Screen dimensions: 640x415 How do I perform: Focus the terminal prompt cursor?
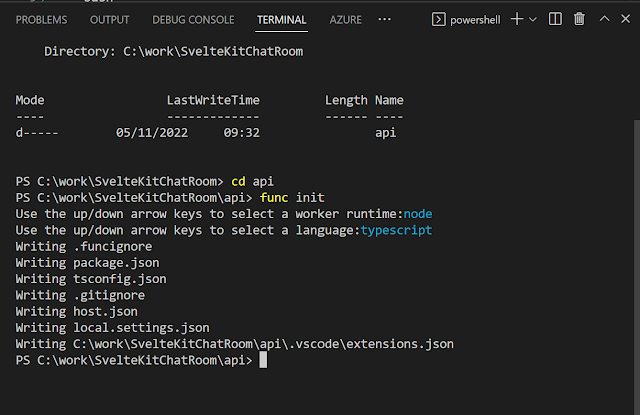[264, 360]
